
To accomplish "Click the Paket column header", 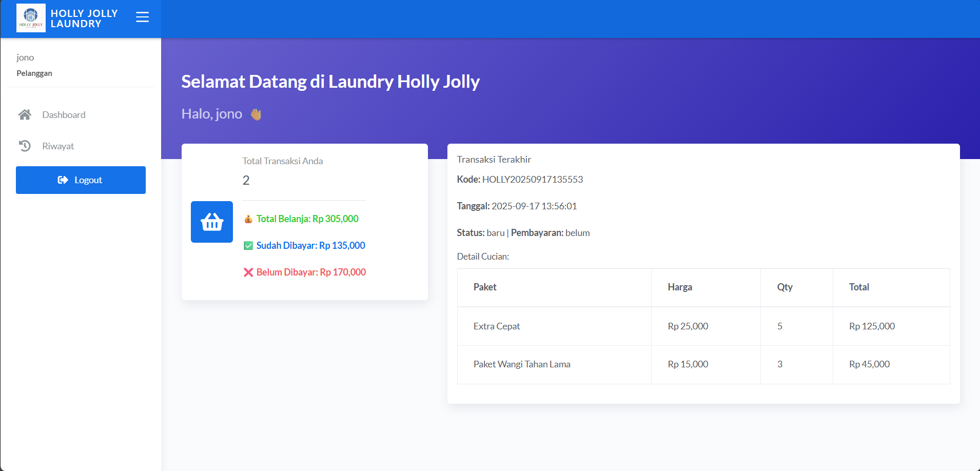I will [x=485, y=287].
